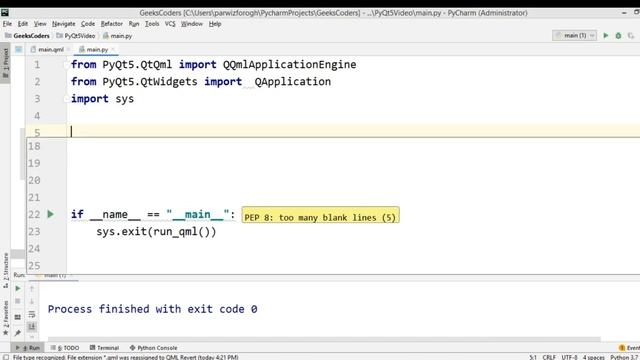Close the main.py editor tab
Viewport: 640px width, 360px height.
point(113,49)
